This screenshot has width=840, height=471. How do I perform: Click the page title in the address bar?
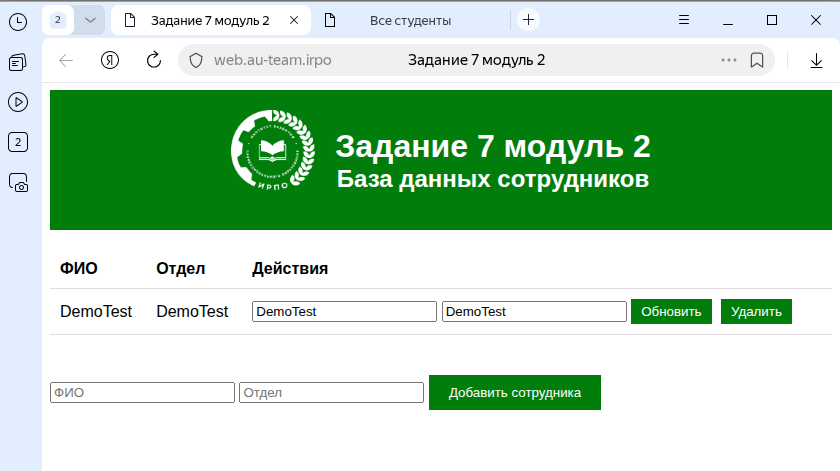[x=476, y=60]
